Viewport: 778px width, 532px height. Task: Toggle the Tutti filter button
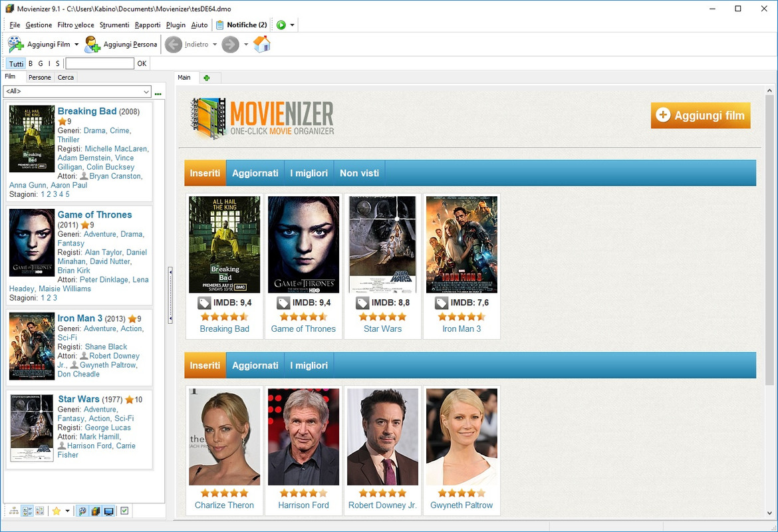click(17, 64)
